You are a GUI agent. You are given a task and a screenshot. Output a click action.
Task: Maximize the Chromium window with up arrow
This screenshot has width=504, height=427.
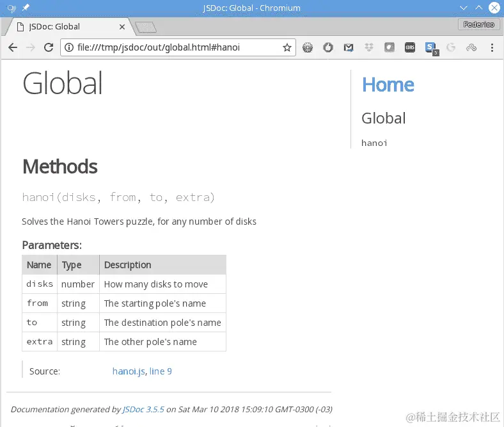click(x=478, y=8)
